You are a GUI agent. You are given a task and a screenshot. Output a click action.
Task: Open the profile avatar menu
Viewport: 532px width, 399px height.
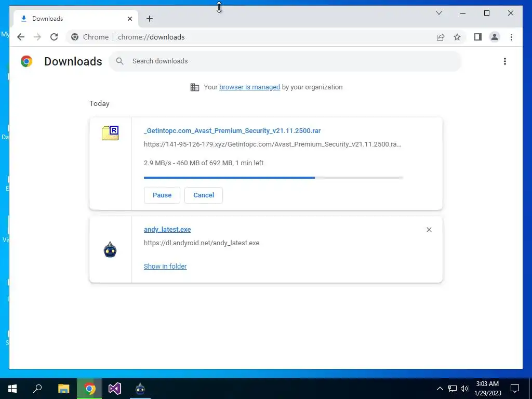(x=495, y=37)
